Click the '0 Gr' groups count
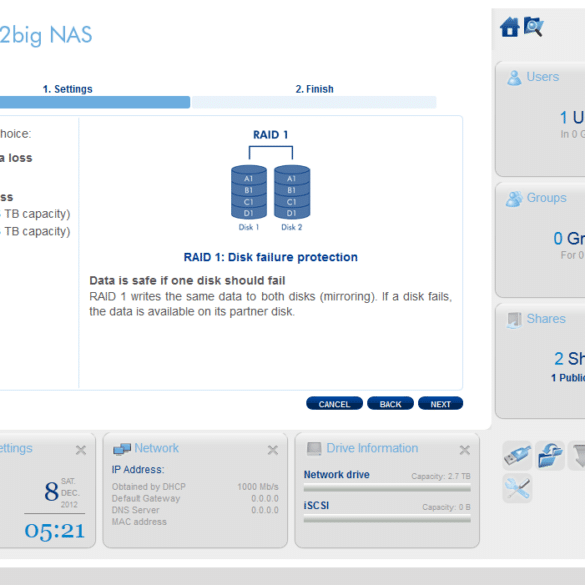 569,239
